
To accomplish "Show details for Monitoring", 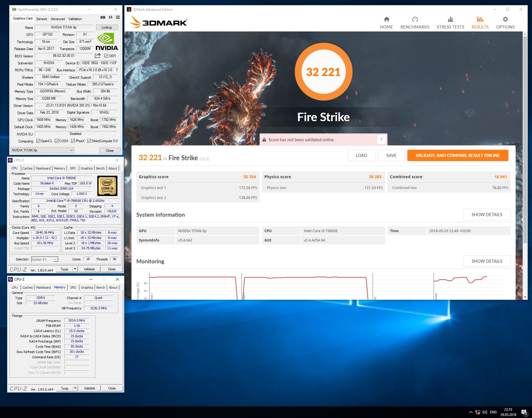I will point(487,261).
